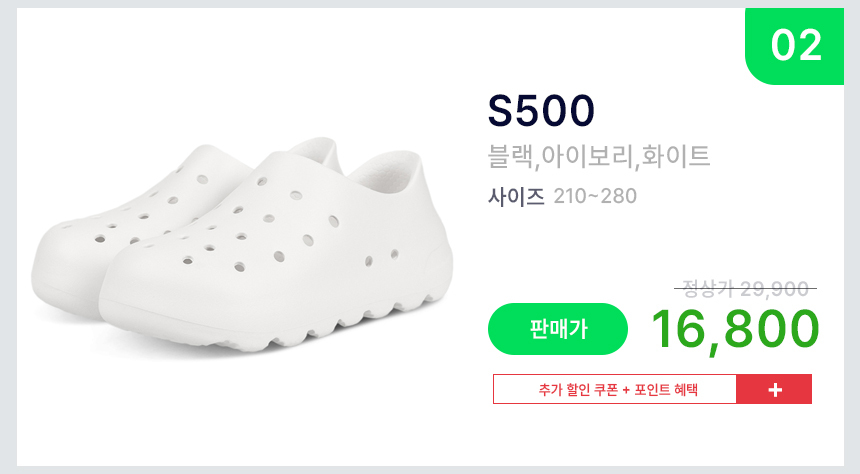Screen dimensions: 860x474
Task: Click the white plus icon on the red bar
Action: 774,390
